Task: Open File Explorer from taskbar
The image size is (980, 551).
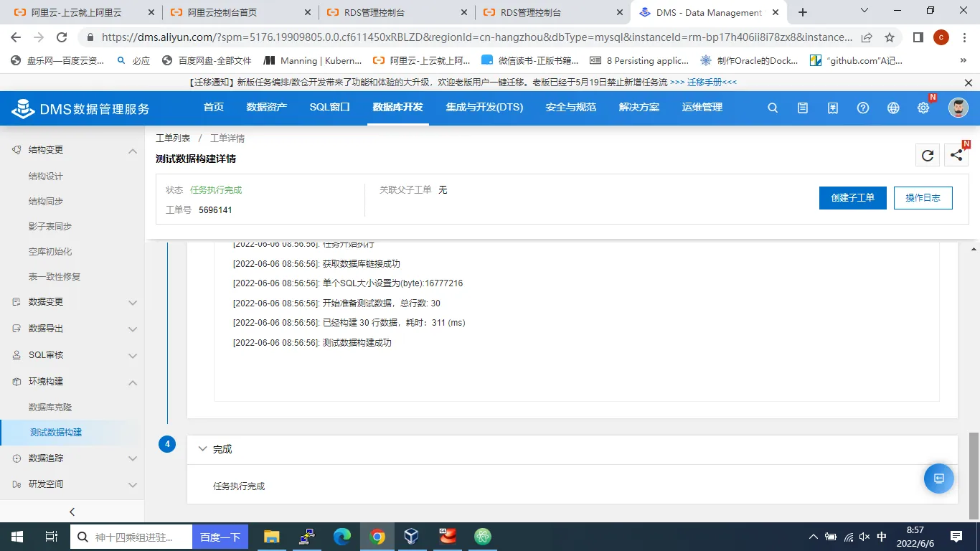Action: (271, 537)
